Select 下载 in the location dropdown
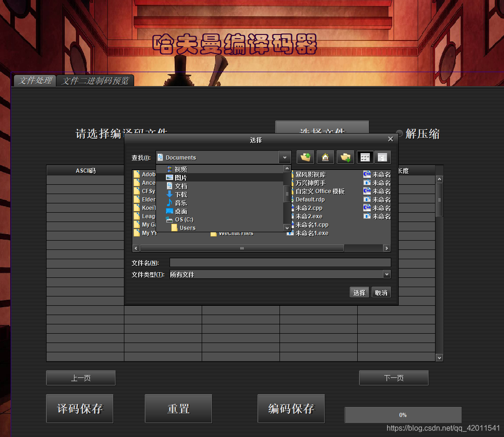504x437 pixels. point(219,194)
